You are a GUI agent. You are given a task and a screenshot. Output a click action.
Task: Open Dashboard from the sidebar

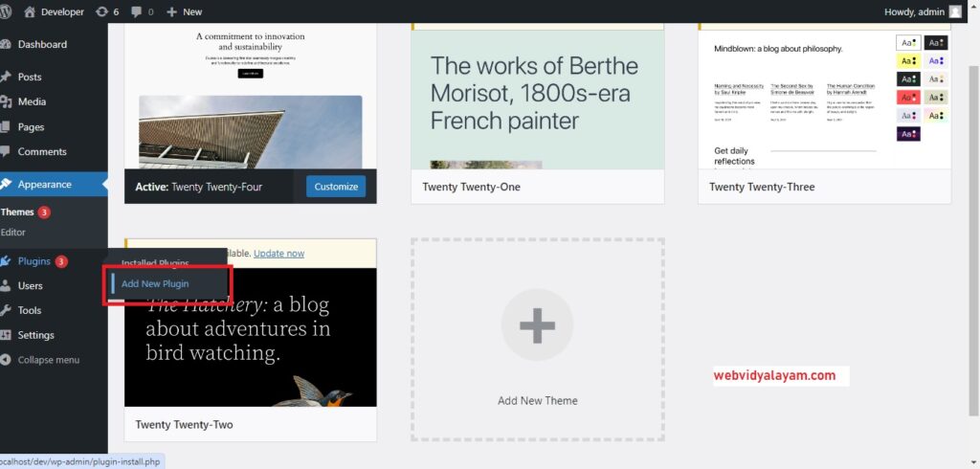point(42,44)
